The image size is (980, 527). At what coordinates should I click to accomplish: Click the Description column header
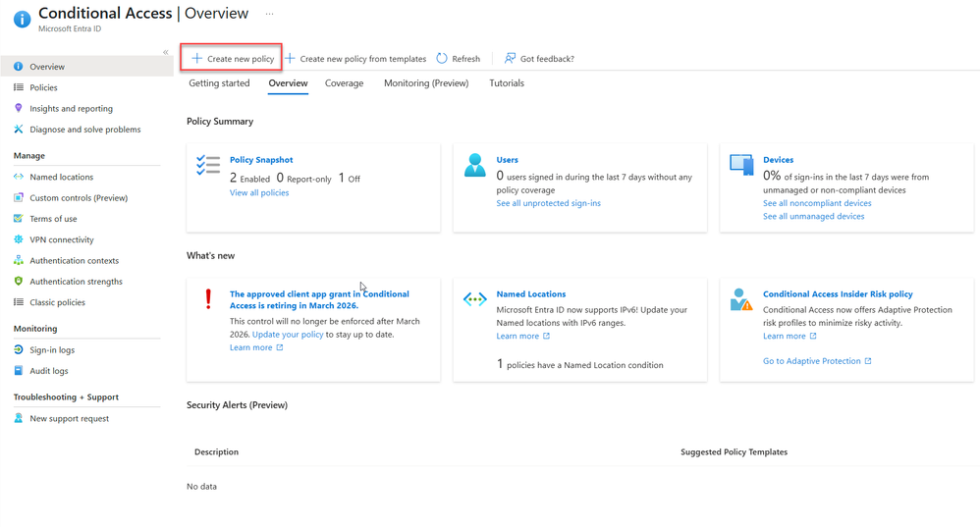point(216,451)
